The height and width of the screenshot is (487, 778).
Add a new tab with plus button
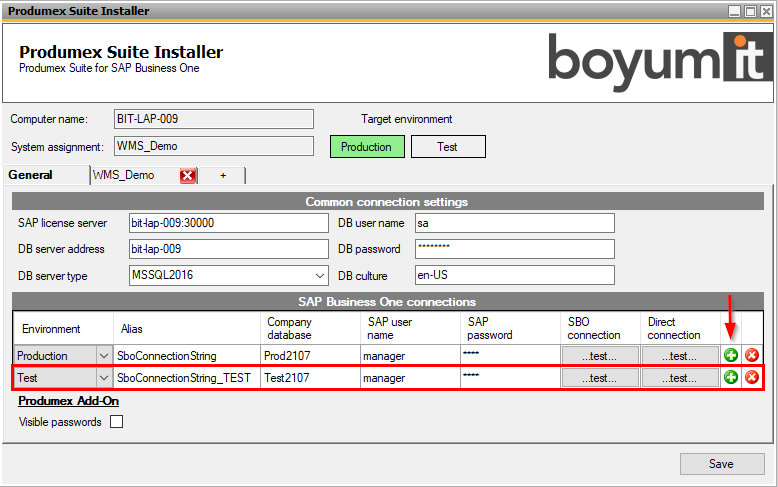pos(223,176)
